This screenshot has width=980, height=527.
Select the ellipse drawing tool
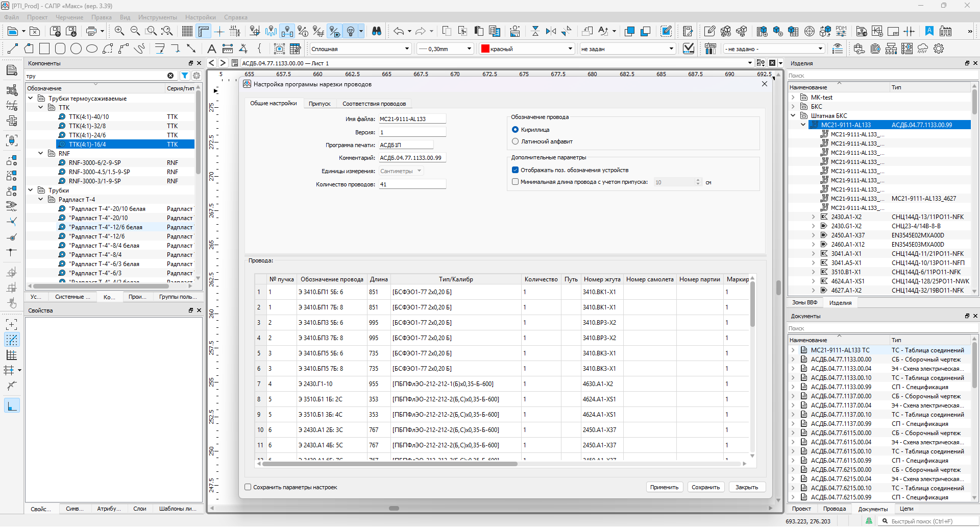pyautogui.click(x=92, y=49)
